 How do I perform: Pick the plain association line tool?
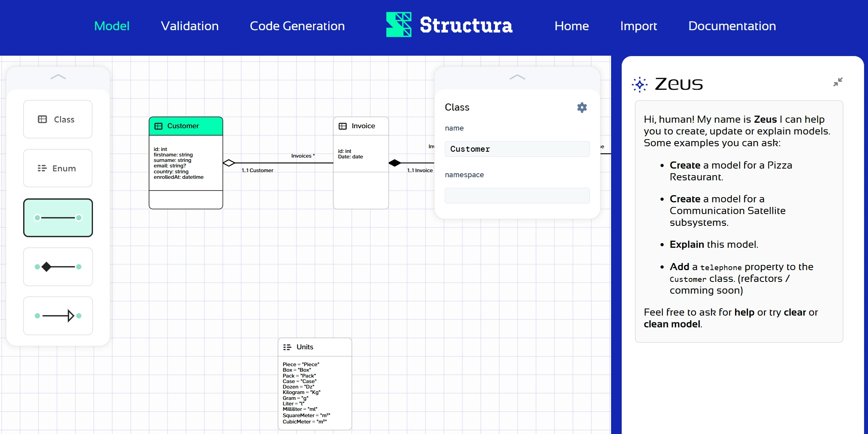click(58, 218)
